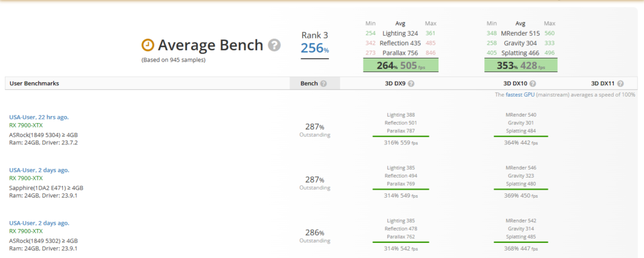Image resolution: width=644 pixels, height=258 pixels.
Task: Click RX 7900-XTX link in ASRock 5302 entry
Action: [x=26, y=231]
